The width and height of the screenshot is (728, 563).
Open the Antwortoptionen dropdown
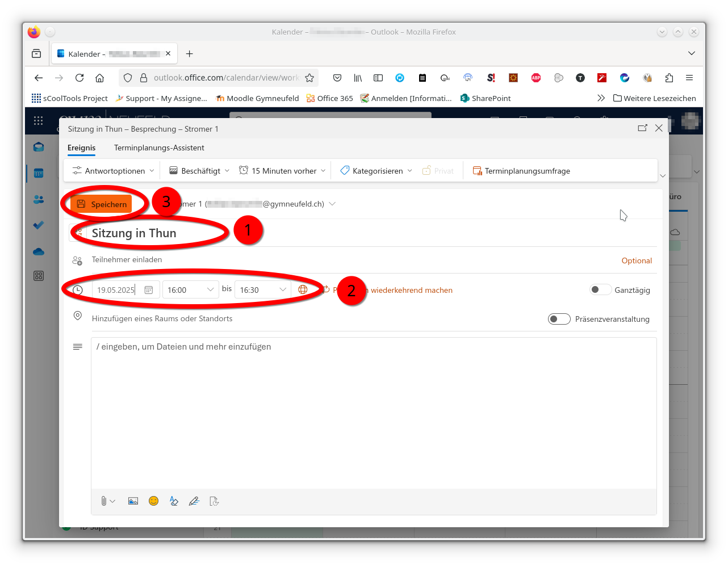click(x=113, y=171)
